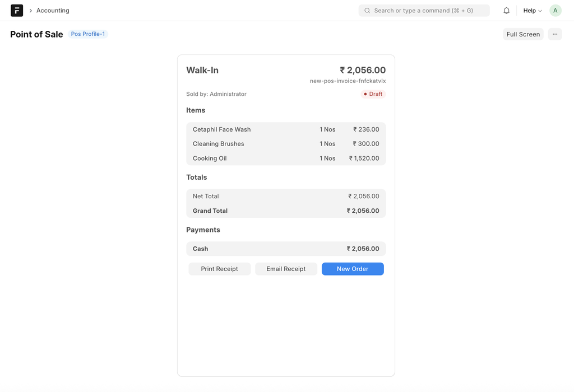Screen dimensions: 574x392
Task: Start a New Order
Action: tap(352, 269)
